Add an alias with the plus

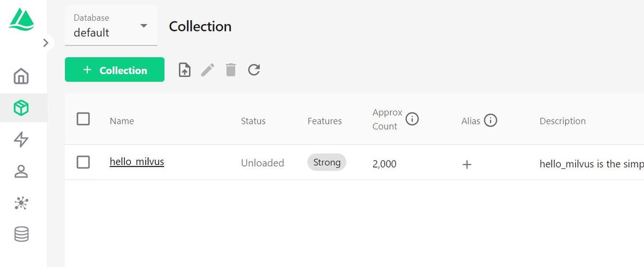pos(467,164)
